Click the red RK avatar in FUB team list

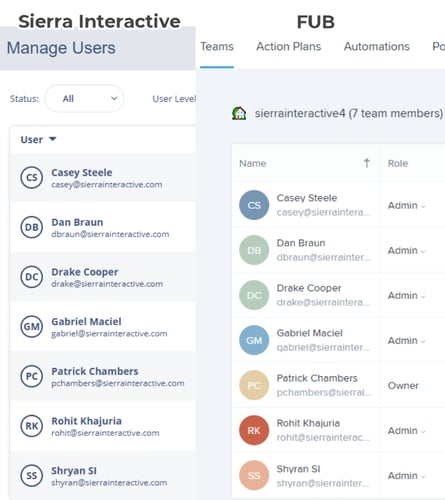point(254,430)
